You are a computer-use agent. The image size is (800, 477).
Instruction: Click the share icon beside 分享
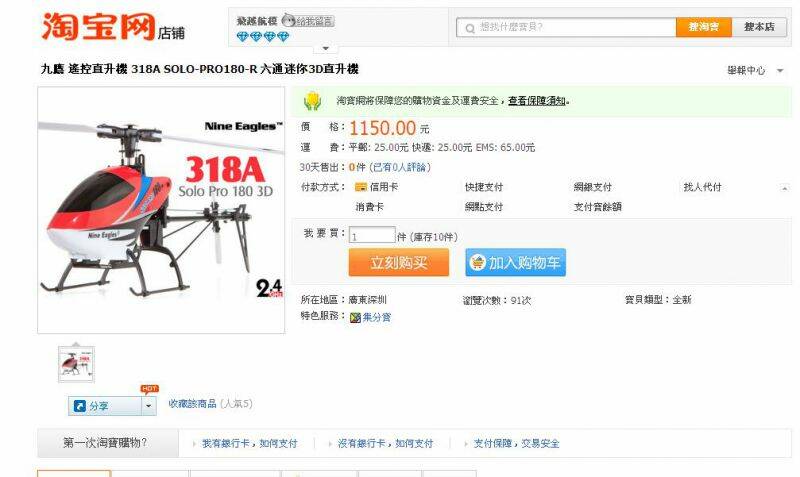[x=80, y=406]
